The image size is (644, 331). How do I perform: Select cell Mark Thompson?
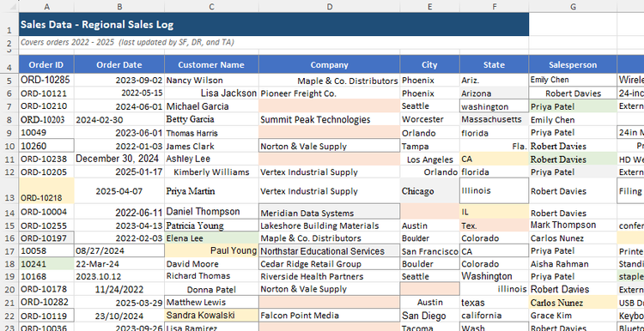pyautogui.click(x=573, y=226)
